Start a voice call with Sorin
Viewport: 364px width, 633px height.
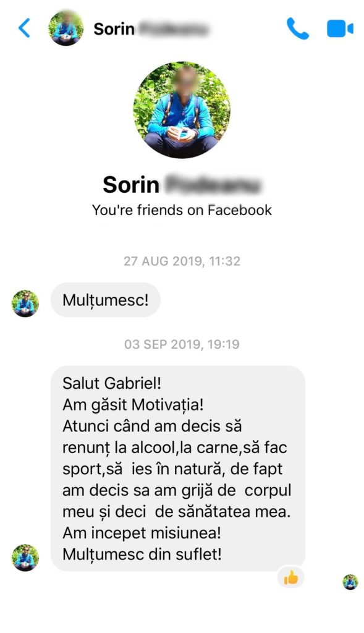298,28
